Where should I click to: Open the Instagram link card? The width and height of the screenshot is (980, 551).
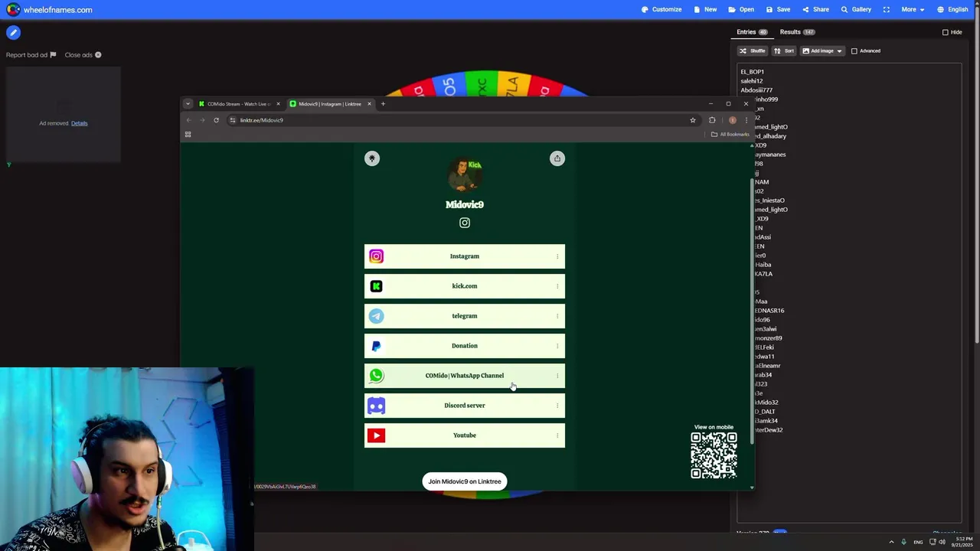tap(465, 256)
